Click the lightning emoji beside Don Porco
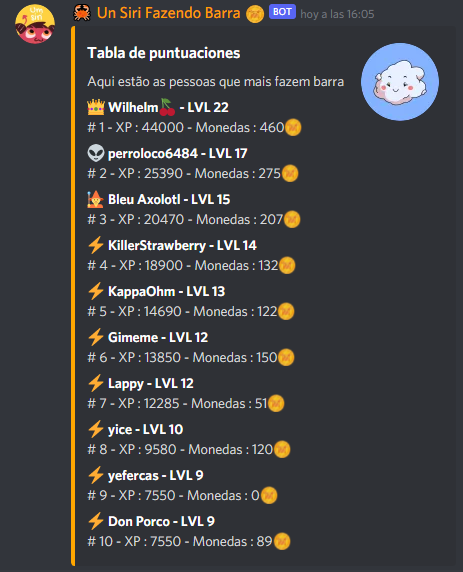Image resolution: width=463 pixels, height=572 pixels. coord(96,521)
